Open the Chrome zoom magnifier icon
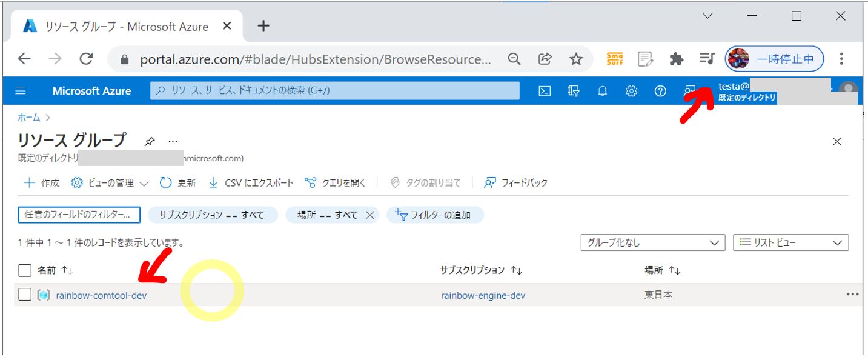This screenshot has height=360, width=868. click(x=514, y=59)
